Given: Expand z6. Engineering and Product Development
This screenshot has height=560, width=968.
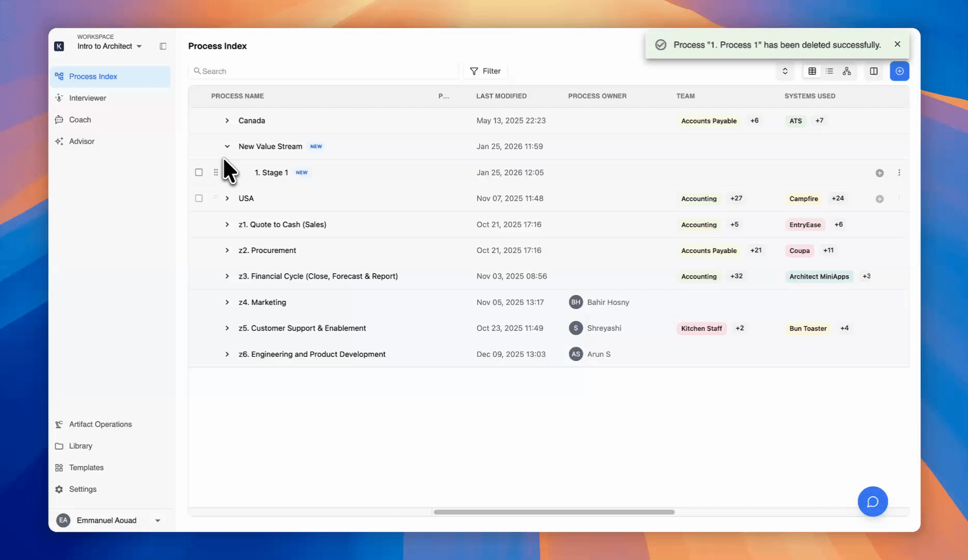Looking at the screenshot, I should pyautogui.click(x=227, y=354).
